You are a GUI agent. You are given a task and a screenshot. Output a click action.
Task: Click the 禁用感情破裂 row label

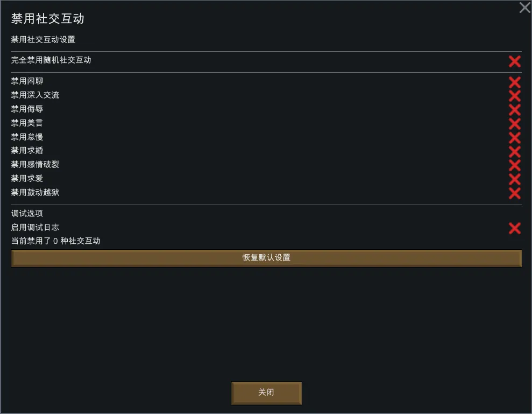point(35,164)
